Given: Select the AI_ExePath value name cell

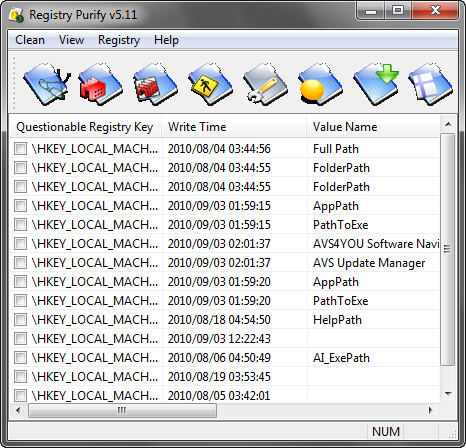Looking at the screenshot, I should pyautogui.click(x=341, y=358).
